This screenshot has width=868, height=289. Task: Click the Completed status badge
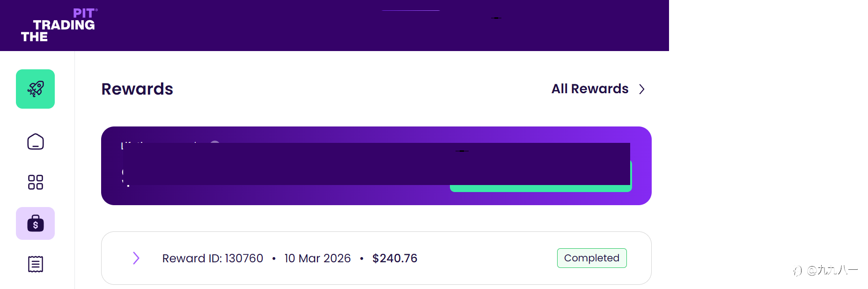[591, 258]
